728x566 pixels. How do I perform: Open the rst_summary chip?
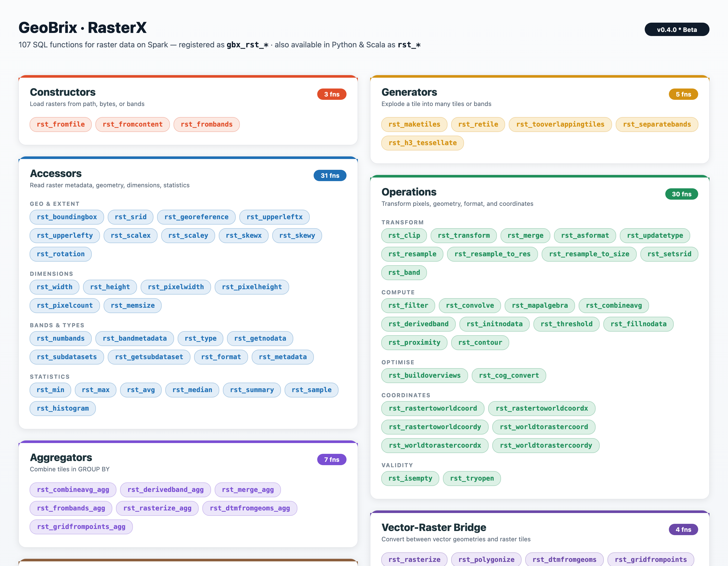pyautogui.click(x=252, y=390)
